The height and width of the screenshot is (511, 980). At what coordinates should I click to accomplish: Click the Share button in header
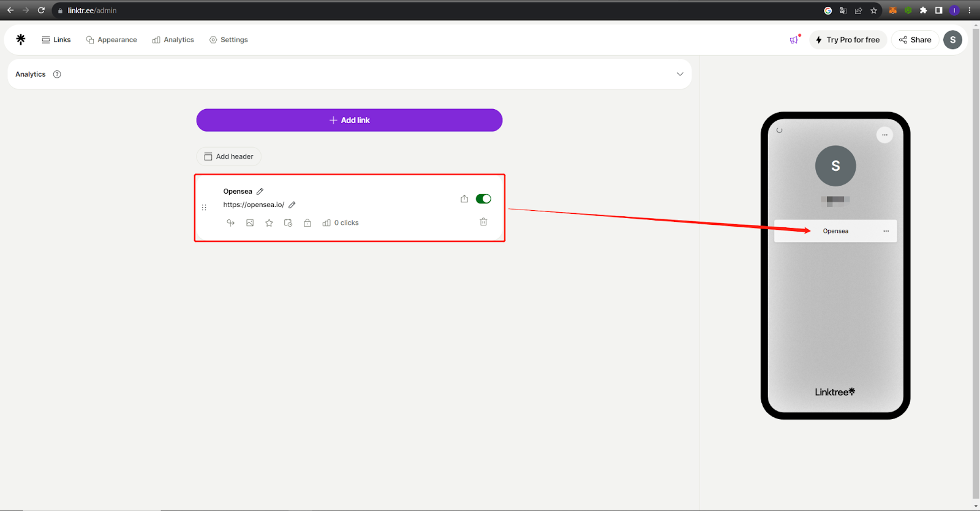[x=915, y=40]
